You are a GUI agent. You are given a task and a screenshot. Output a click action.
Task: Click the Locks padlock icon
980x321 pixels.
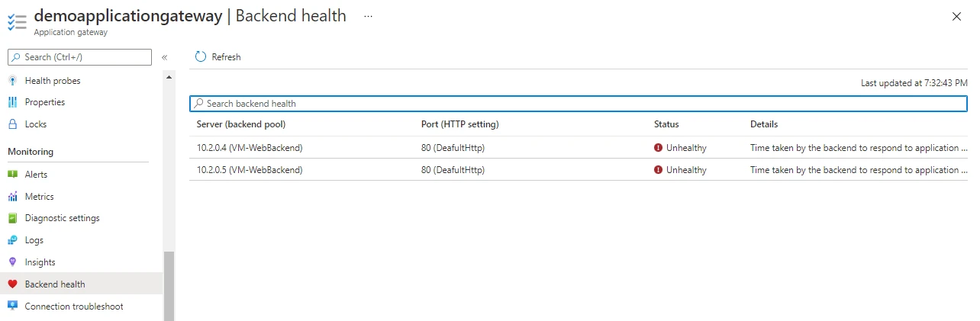(x=12, y=124)
